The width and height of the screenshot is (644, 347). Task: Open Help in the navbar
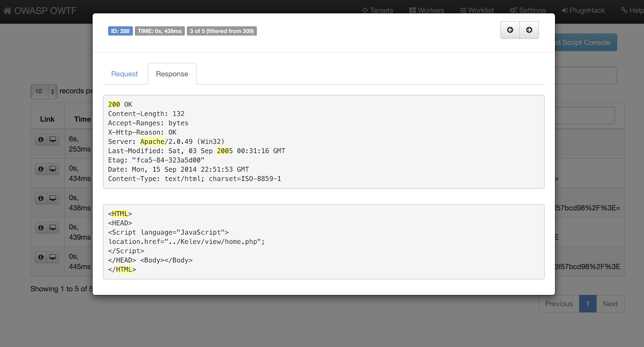[632, 10]
